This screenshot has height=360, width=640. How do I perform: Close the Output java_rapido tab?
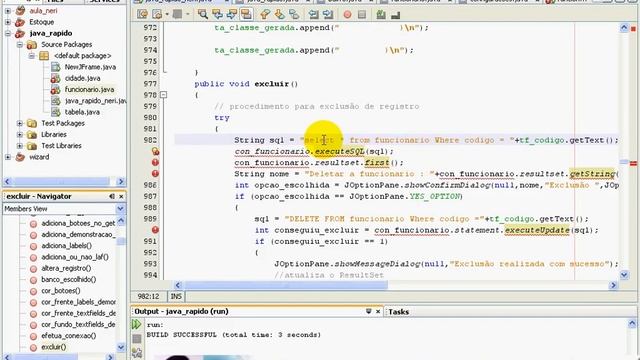378,311
